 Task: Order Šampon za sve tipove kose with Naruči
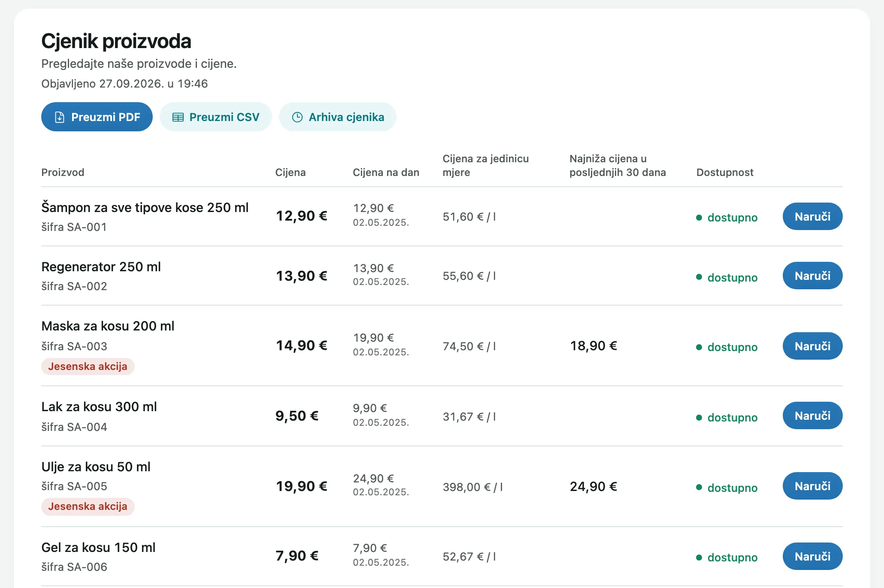812,216
